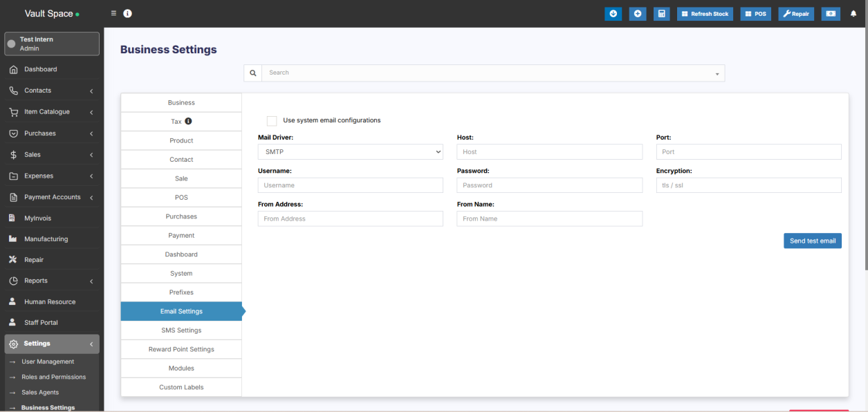Image resolution: width=868 pixels, height=412 pixels.
Task: Open the Mail Driver SMTP dropdown
Action: [350, 151]
